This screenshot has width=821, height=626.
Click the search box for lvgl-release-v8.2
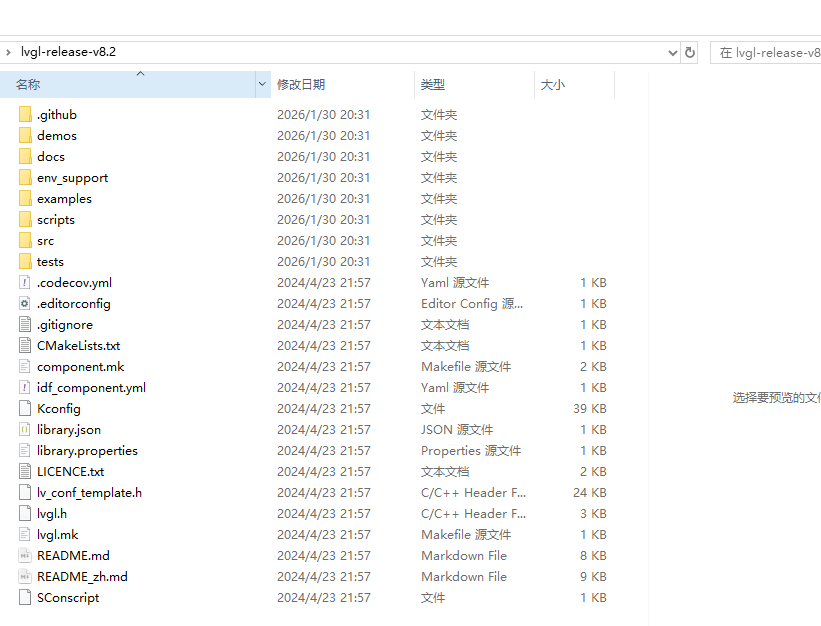pyautogui.click(x=765, y=52)
